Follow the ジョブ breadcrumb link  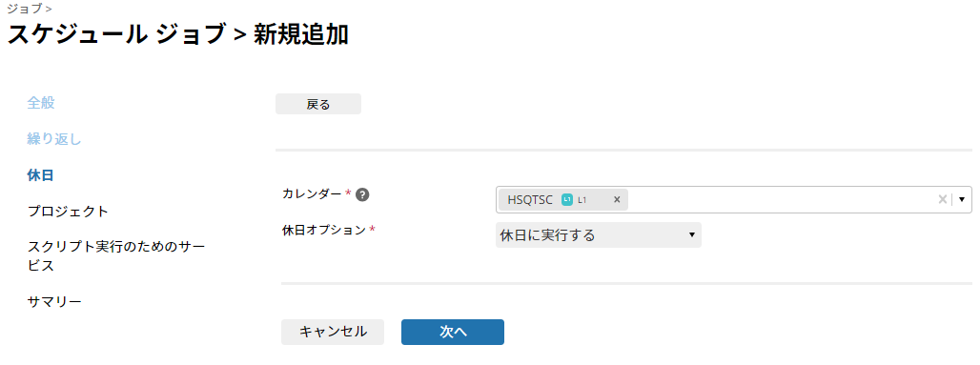coord(25,9)
